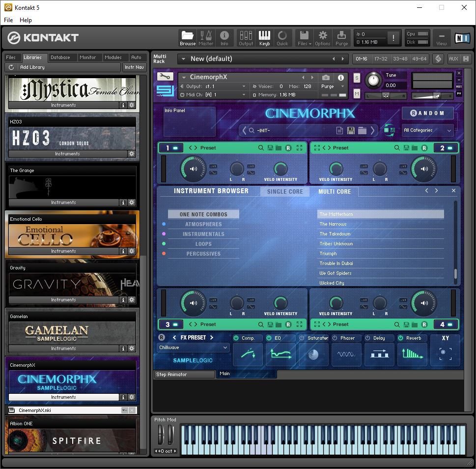Click the expand arrows icon in slot 3
The width and height of the screenshot is (476, 469).
pos(299,324)
